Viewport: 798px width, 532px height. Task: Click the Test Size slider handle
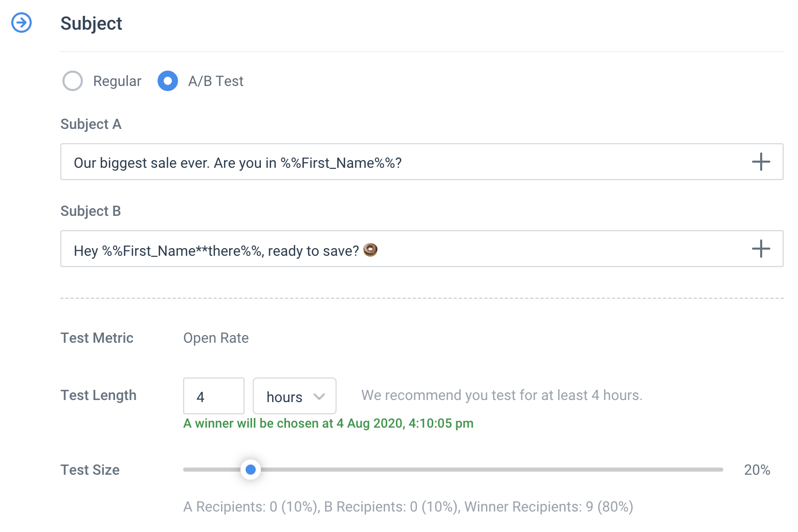(251, 470)
